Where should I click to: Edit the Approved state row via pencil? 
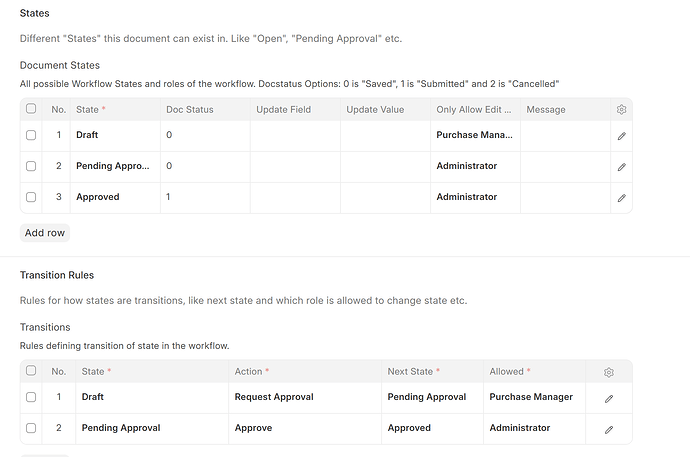pyautogui.click(x=621, y=198)
